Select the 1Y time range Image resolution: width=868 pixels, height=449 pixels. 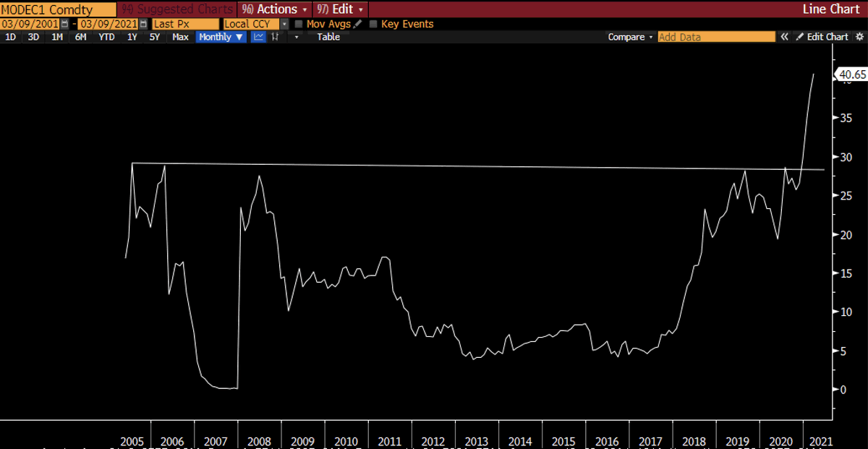(132, 37)
